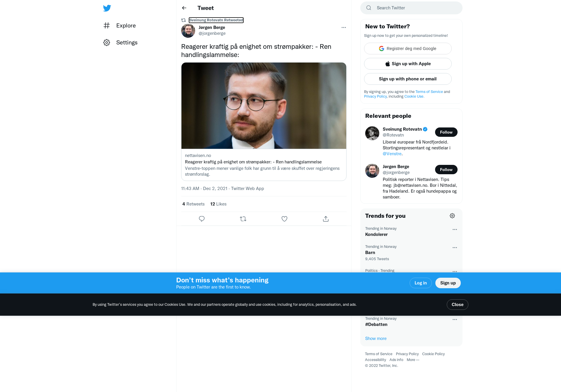561x392 pixels.
Task: Open more options for Kondolerer trend
Action: coord(455,229)
